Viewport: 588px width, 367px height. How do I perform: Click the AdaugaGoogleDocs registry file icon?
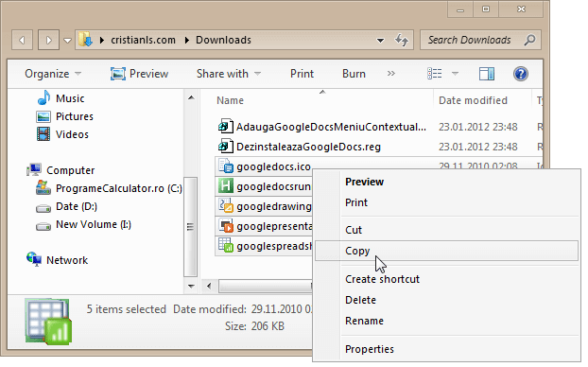click(x=226, y=126)
